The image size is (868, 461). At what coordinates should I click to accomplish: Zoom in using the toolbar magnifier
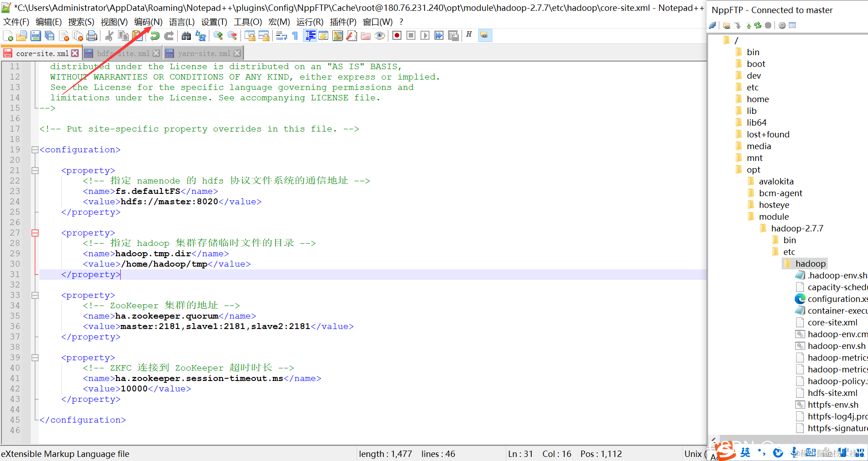click(218, 36)
